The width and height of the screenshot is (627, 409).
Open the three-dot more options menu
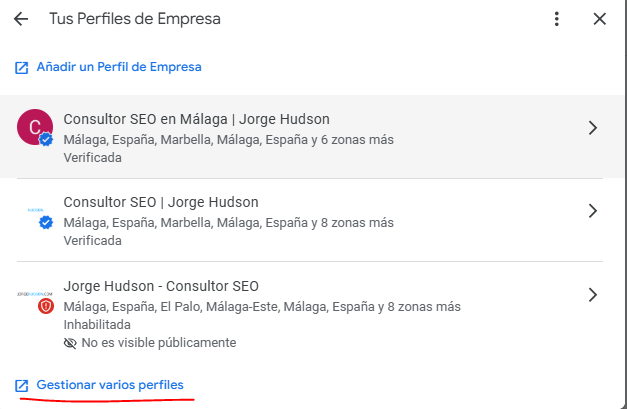pos(557,19)
